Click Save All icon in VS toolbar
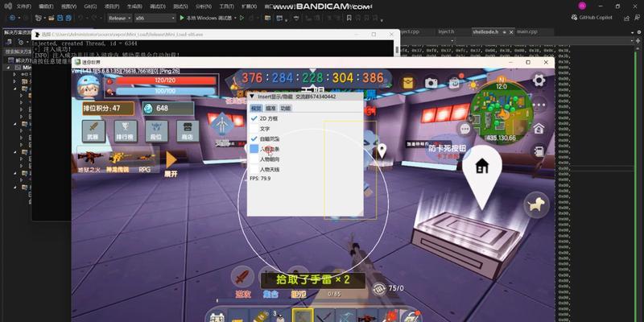This screenshot has height=322, width=644. (x=68, y=18)
